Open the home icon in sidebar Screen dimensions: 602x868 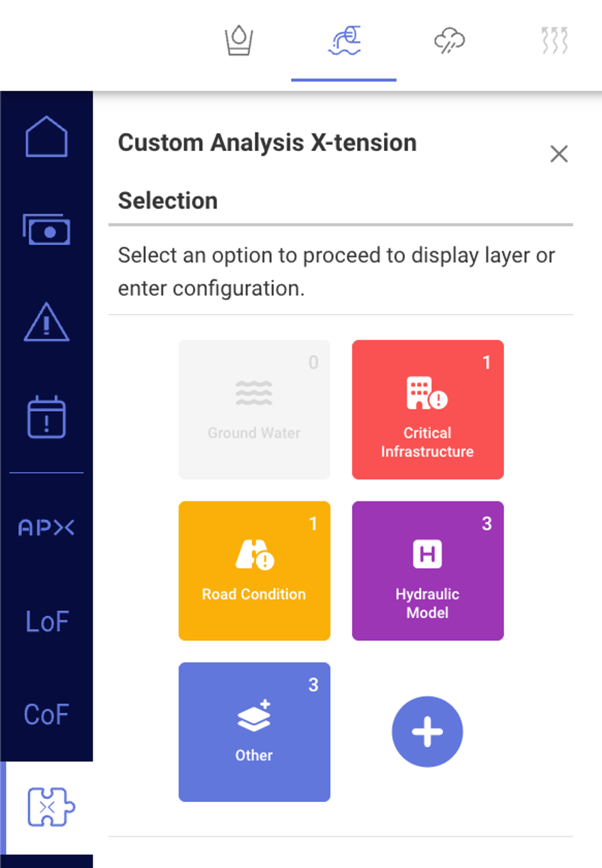(x=46, y=137)
